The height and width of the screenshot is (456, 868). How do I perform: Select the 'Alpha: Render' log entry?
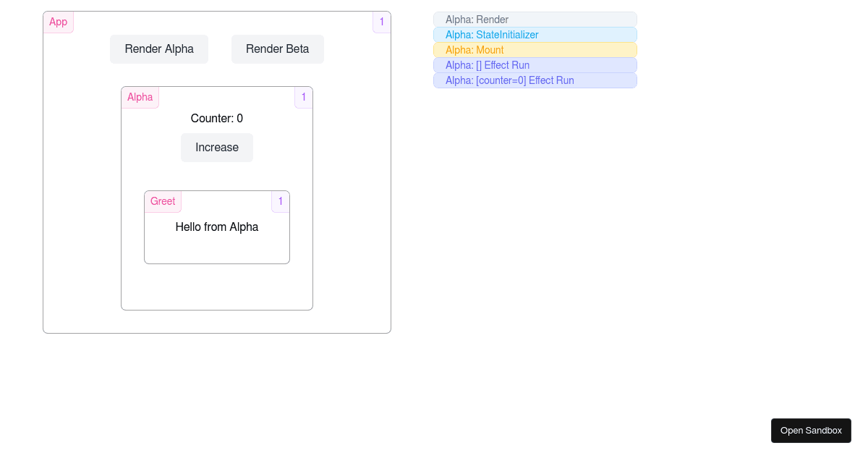tap(535, 20)
